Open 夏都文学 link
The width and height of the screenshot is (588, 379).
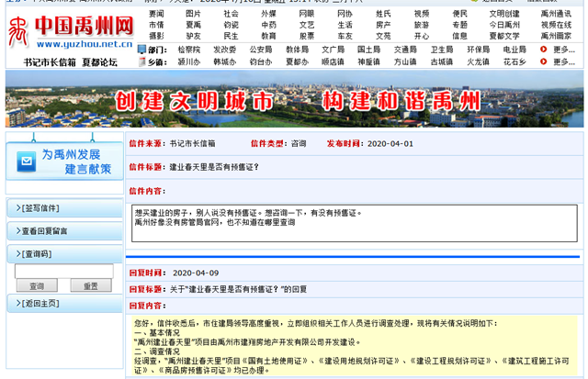click(x=504, y=37)
